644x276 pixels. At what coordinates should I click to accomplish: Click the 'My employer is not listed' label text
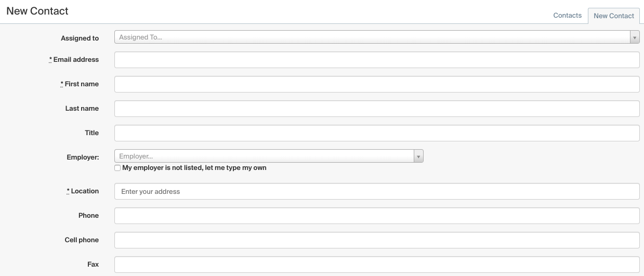tap(194, 168)
